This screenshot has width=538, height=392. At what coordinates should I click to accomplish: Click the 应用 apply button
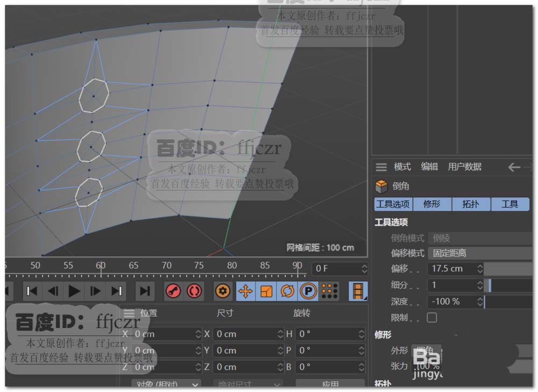pyautogui.click(x=330, y=383)
